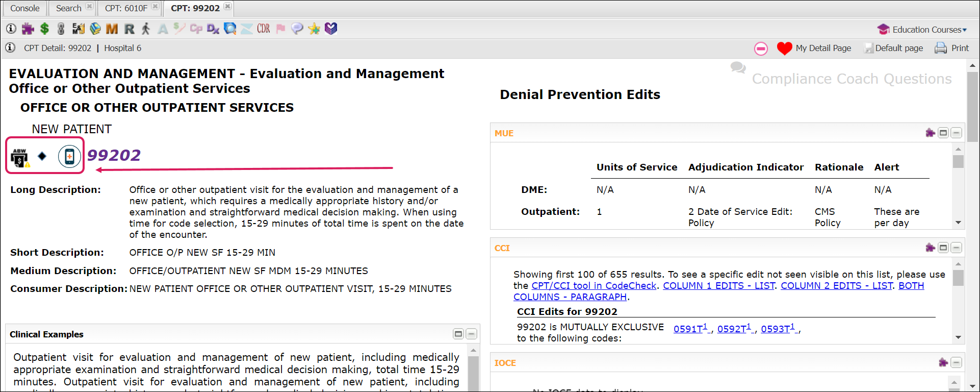Click the yellow star add-favorite icon
Viewport: 980px width, 392px height.
pyautogui.click(x=314, y=29)
